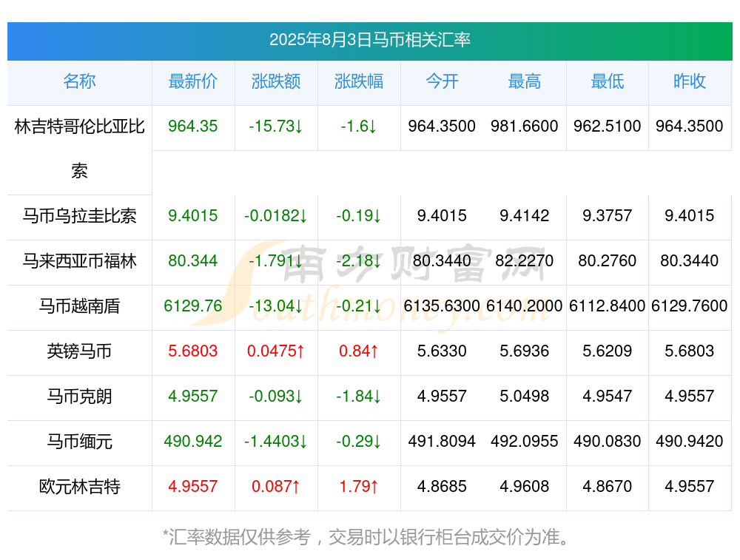Click the row name 欧元林吉特
Image resolution: width=740 pixels, height=560 pixels.
pyautogui.click(x=79, y=487)
